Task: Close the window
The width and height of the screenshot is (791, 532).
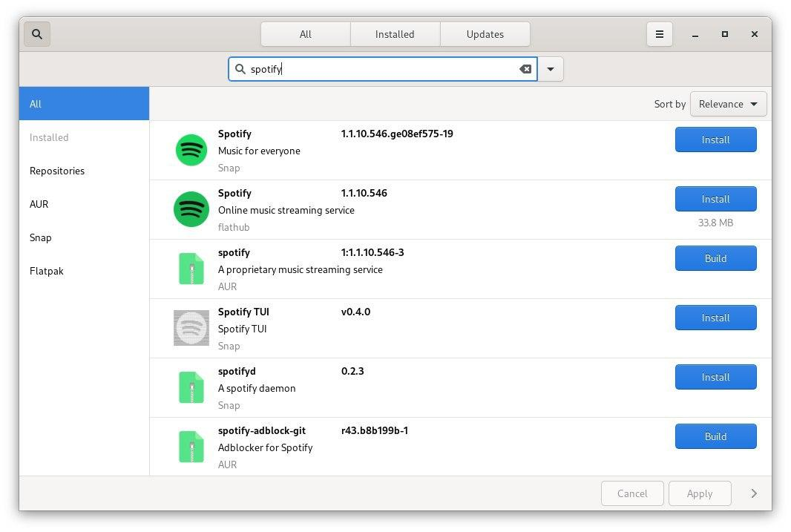Action: (x=754, y=34)
